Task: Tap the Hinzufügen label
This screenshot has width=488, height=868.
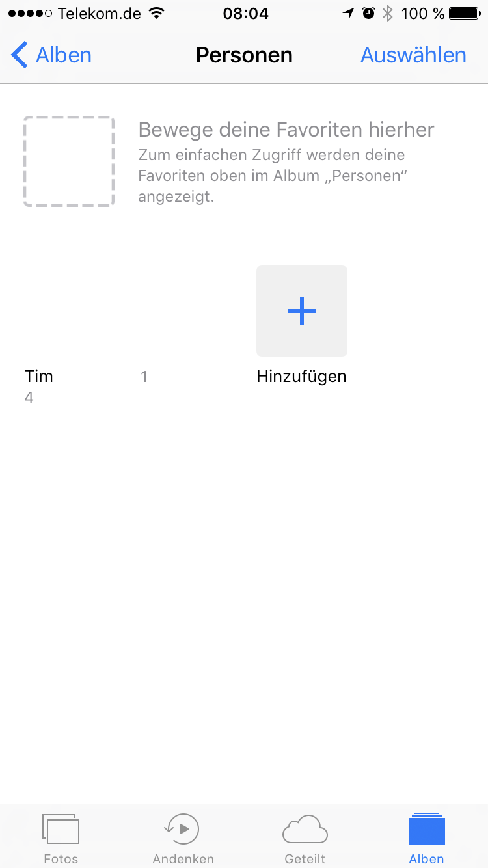Action: point(301,376)
